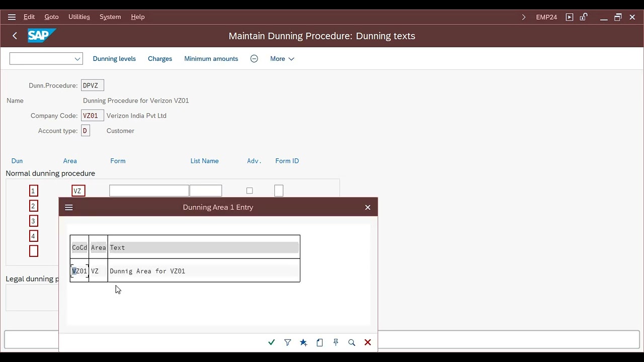The height and width of the screenshot is (362, 644).
Task: Click the lock icon in the title bar
Action: pyautogui.click(x=584, y=17)
